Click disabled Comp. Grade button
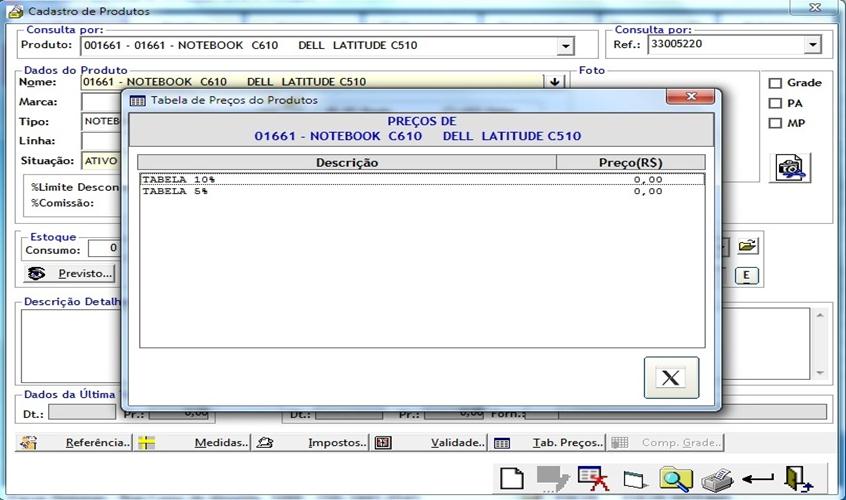Image resolution: width=846 pixels, height=500 pixels. 665,443
